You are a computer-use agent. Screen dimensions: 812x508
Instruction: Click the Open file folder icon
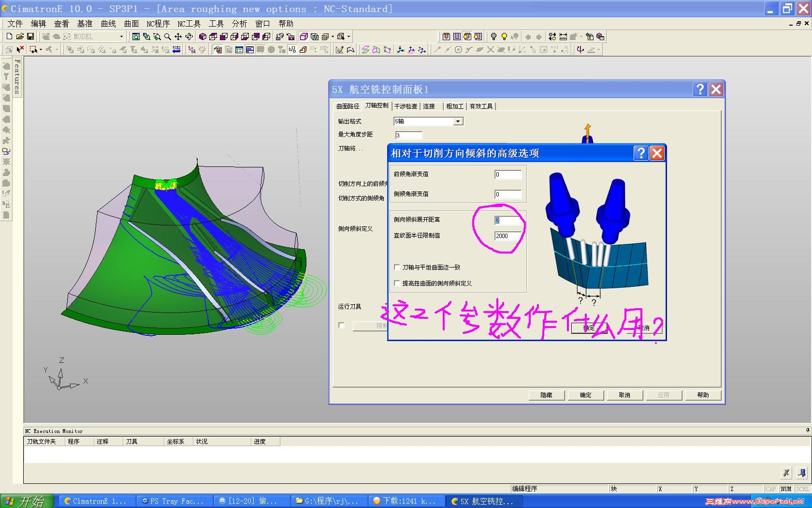pos(20,37)
